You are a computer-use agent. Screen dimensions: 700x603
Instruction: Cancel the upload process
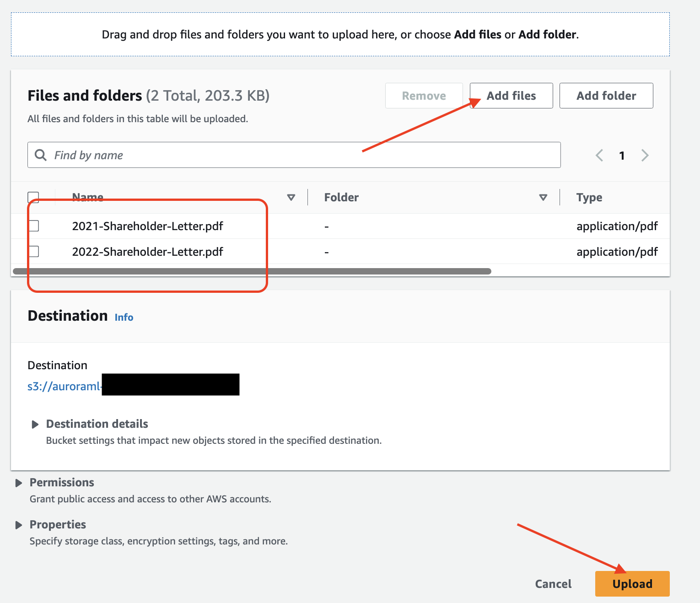553,583
